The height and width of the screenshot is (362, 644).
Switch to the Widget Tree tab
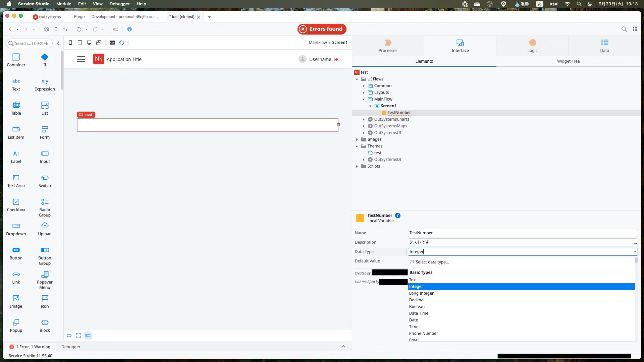coord(568,61)
